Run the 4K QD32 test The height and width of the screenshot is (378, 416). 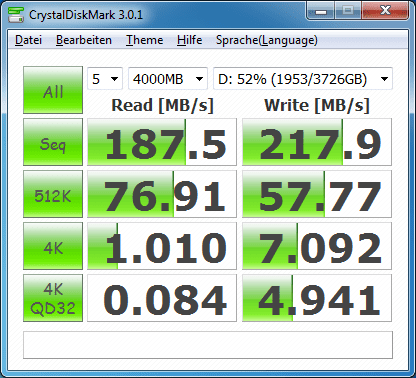(x=53, y=298)
